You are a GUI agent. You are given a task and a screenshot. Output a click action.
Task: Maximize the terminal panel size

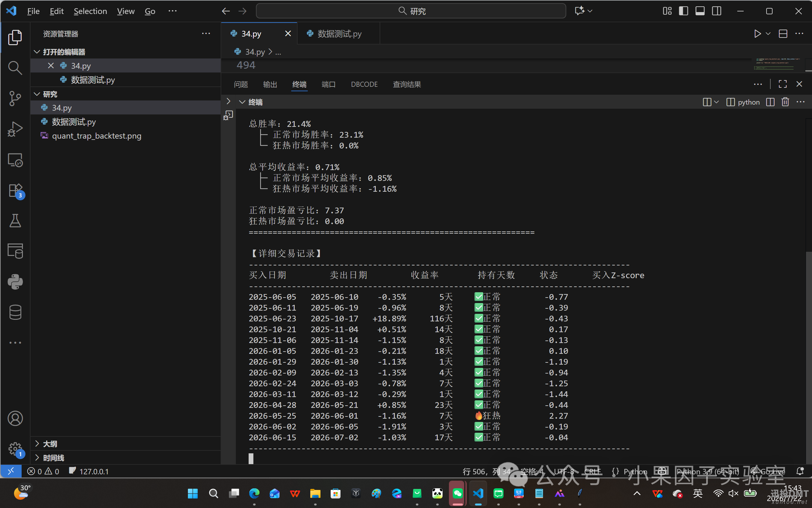click(783, 84)
